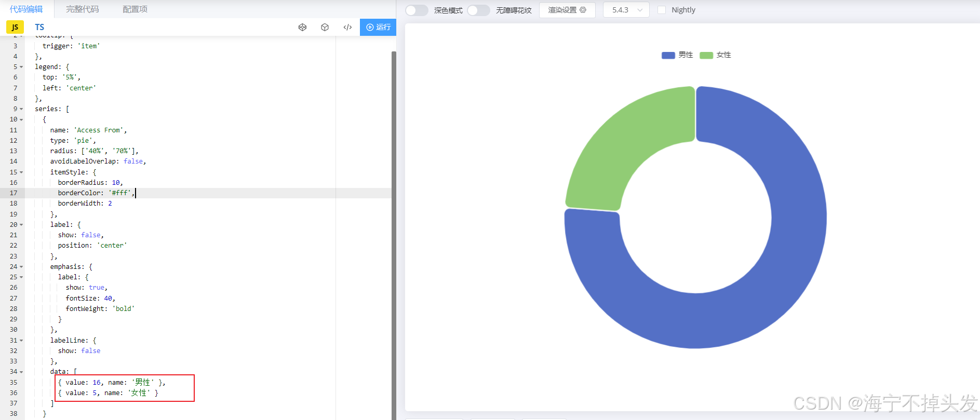Toggle 女性 legend item green swatch

[x=706, y=55]
